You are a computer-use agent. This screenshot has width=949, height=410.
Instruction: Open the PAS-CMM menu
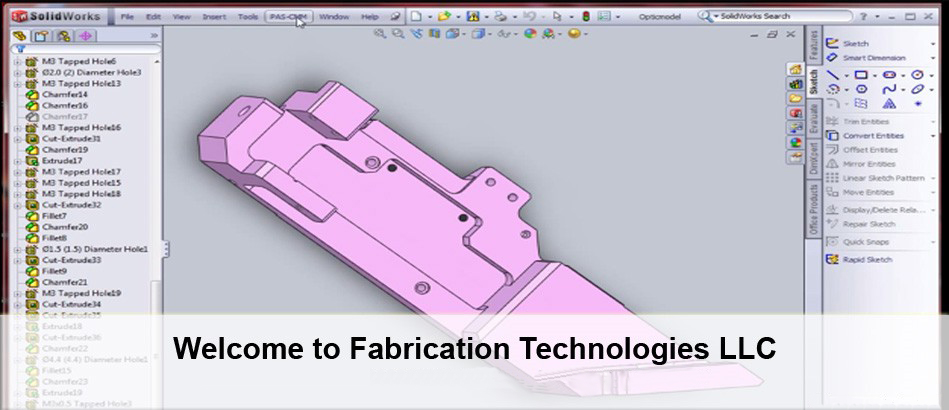[288, 17]
